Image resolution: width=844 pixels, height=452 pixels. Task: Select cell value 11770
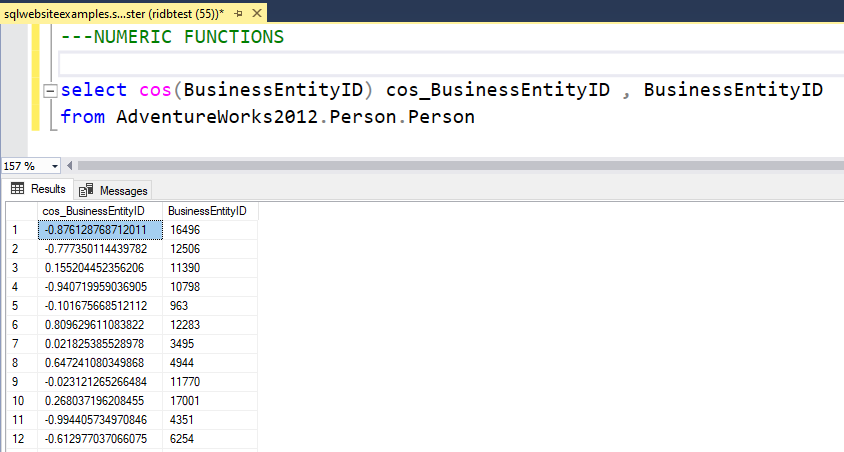[x=210, y=382]
